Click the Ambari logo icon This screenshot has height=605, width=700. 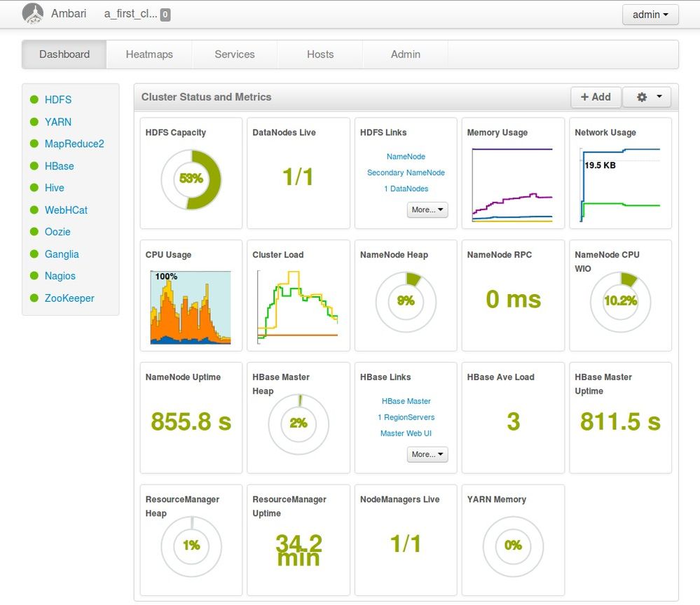(x=33, y=13)
